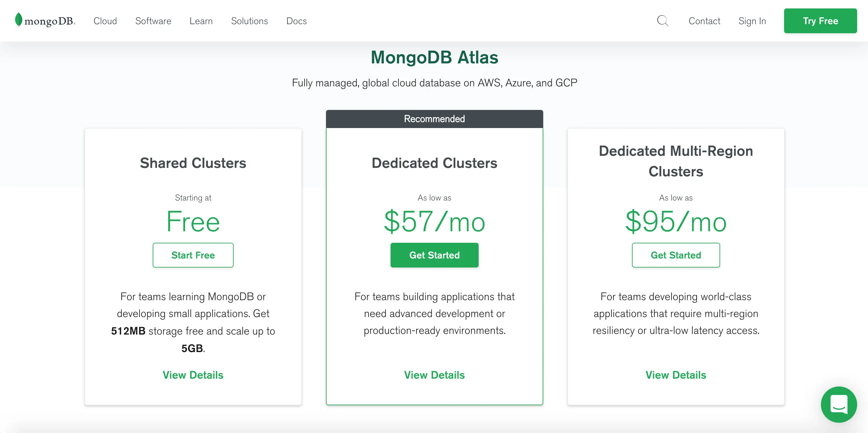Click Start Free for Shared Clusters
The image size is (868, 433).
tap(193, 255)
